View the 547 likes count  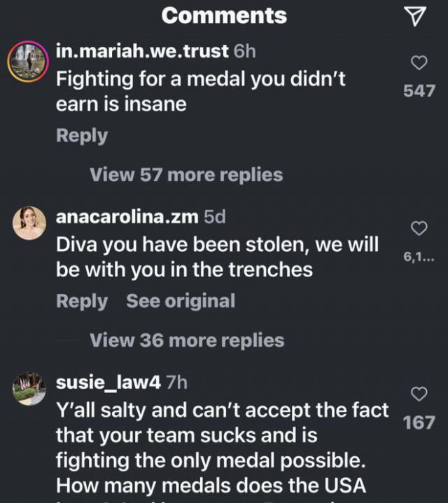coord(419,92)
